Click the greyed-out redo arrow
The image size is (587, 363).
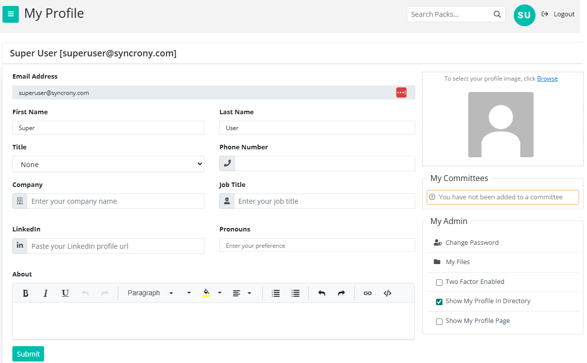point(105,293)
